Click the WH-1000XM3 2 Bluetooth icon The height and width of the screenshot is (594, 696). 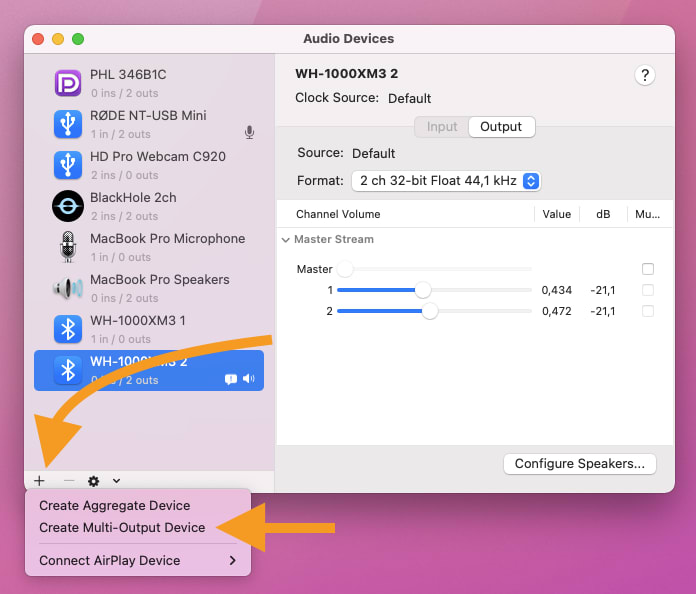point(67,370)
